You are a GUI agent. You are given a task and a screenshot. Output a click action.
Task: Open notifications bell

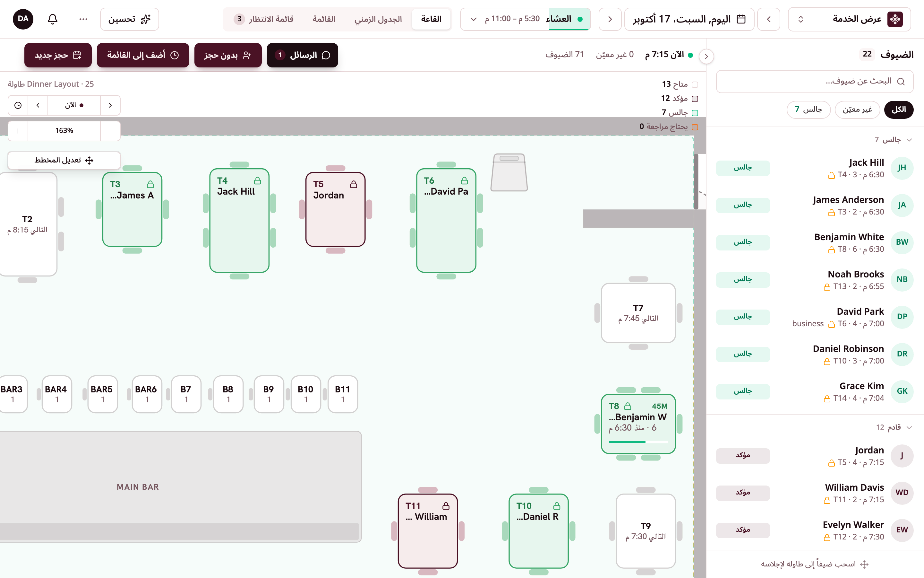(x=53, y=19)
